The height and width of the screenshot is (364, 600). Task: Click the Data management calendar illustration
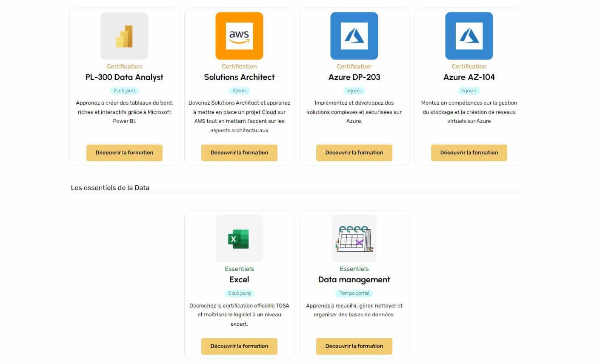pyautogui.click(x=354, y=239)
